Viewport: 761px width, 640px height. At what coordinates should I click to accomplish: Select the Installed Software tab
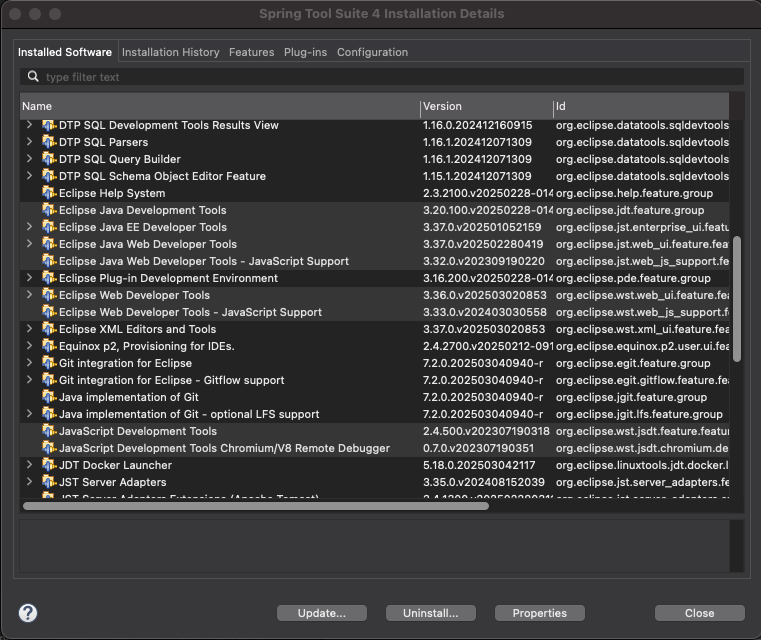65,52
